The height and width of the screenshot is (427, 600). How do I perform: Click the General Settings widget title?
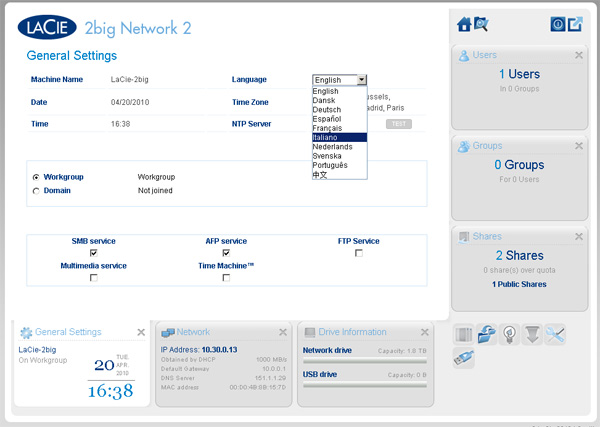pos(68,332)
